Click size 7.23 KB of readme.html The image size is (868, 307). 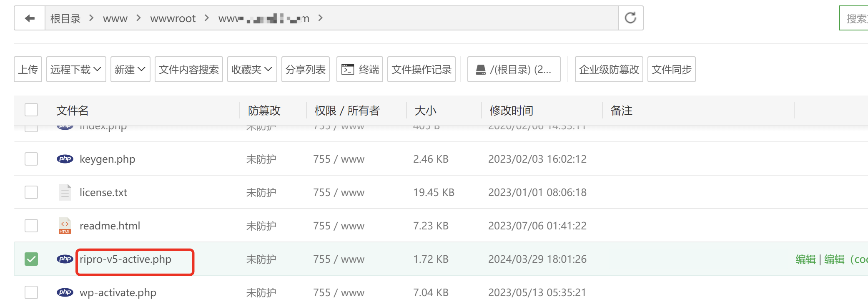coord(431,226)
